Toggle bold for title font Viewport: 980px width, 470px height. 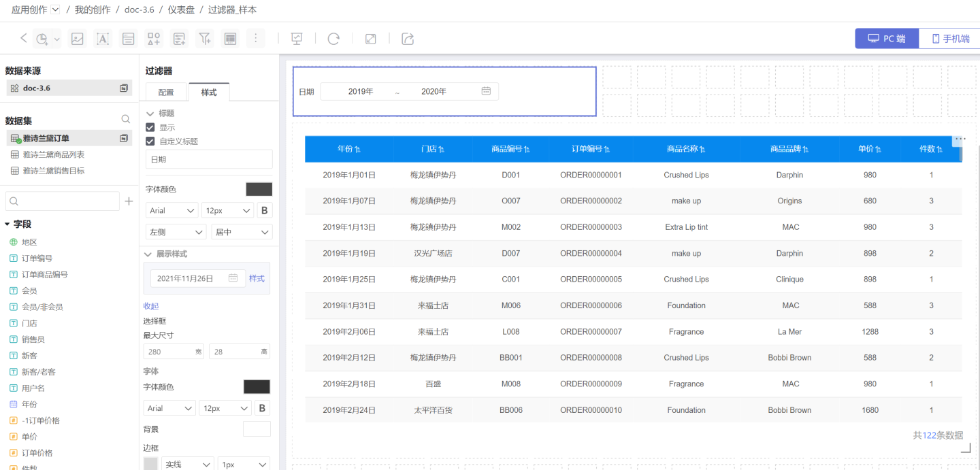(265, 210)
